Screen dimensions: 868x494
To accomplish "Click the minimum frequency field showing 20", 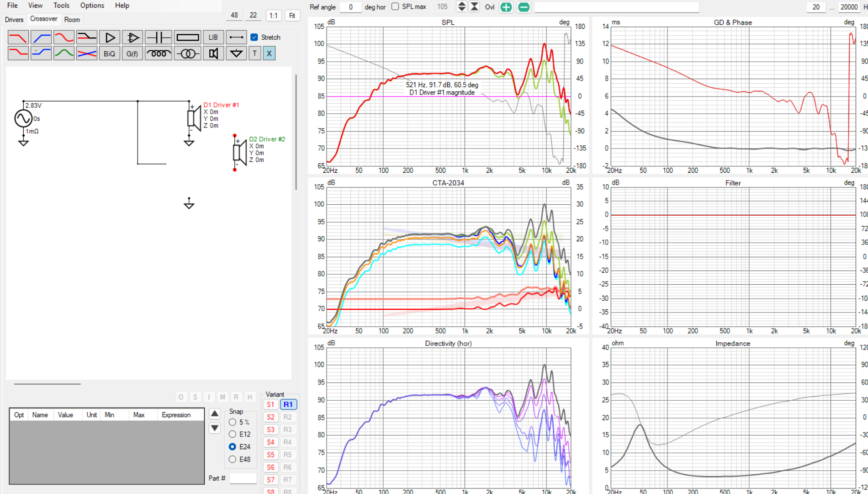I will tap(816, 7).
